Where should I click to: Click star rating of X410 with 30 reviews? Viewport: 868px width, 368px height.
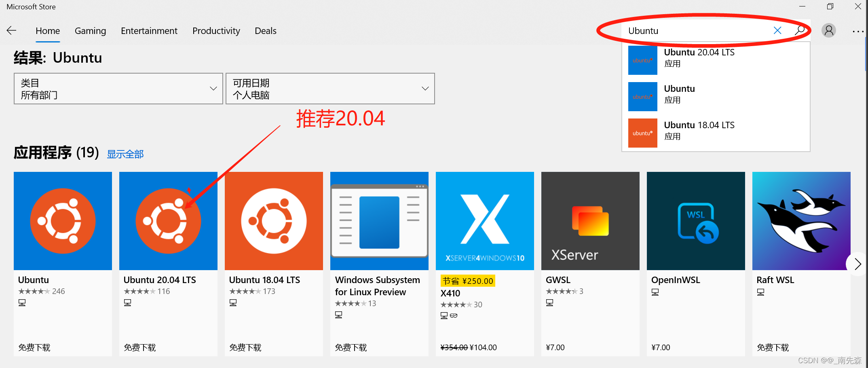click(456, 305)
